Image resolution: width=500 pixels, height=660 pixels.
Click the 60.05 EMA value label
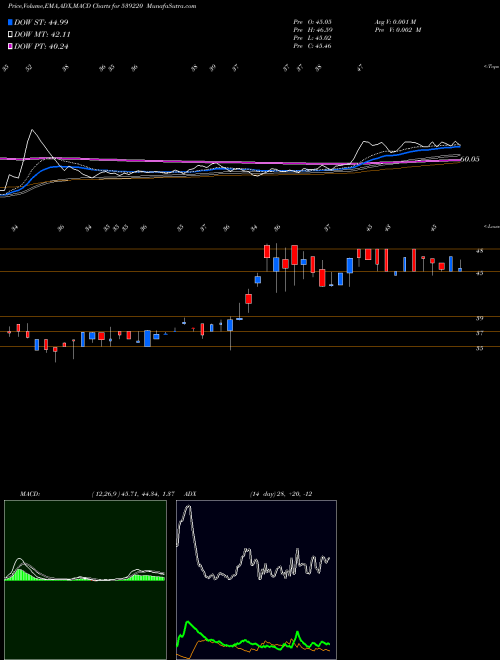[x=470, y=159]
